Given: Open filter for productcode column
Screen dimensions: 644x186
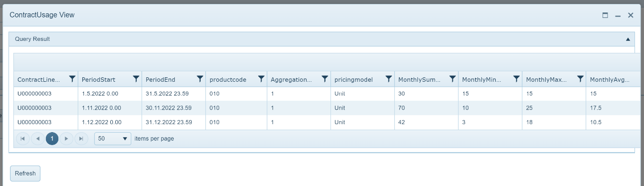Looking at the screenshot, I should click(x=261, y=79).
